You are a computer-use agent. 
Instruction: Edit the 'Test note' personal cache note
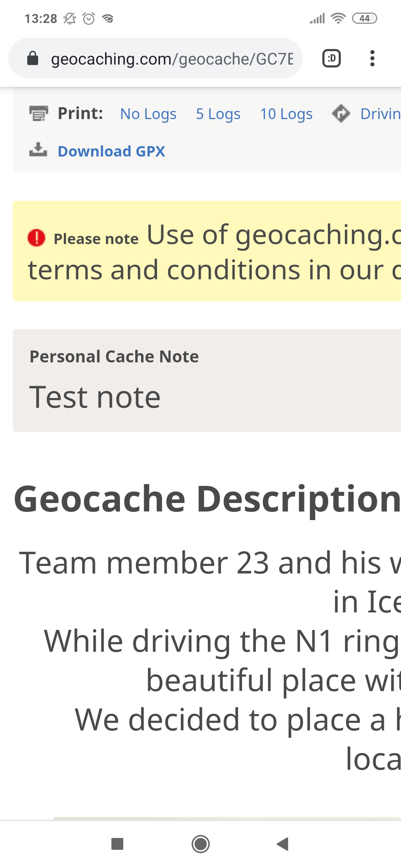(95, 397)
